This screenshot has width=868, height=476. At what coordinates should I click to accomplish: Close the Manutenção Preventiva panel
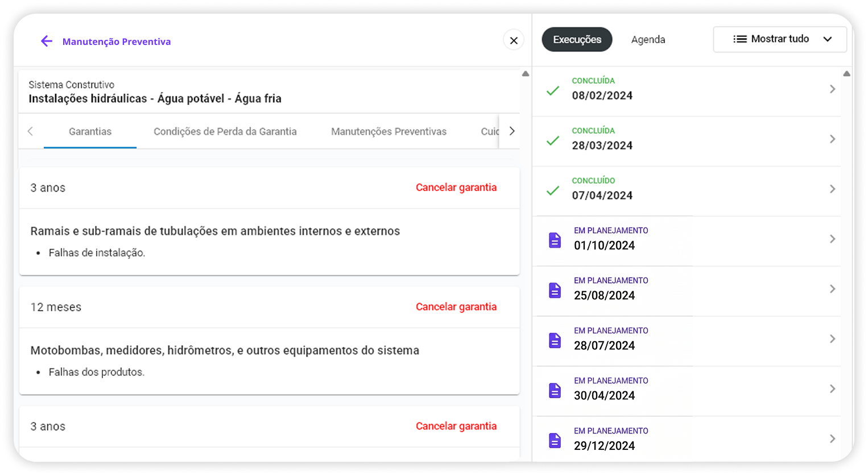tap(513, 40)
